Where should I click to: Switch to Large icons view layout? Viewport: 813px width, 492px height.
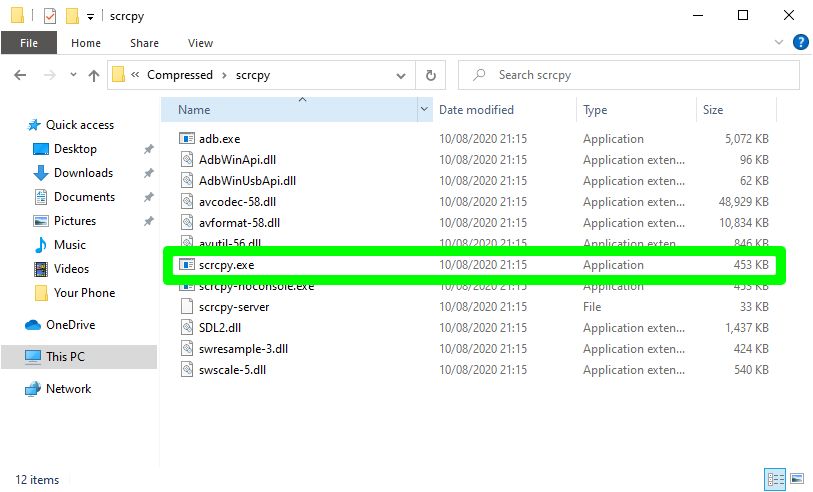tap(797, 478)
